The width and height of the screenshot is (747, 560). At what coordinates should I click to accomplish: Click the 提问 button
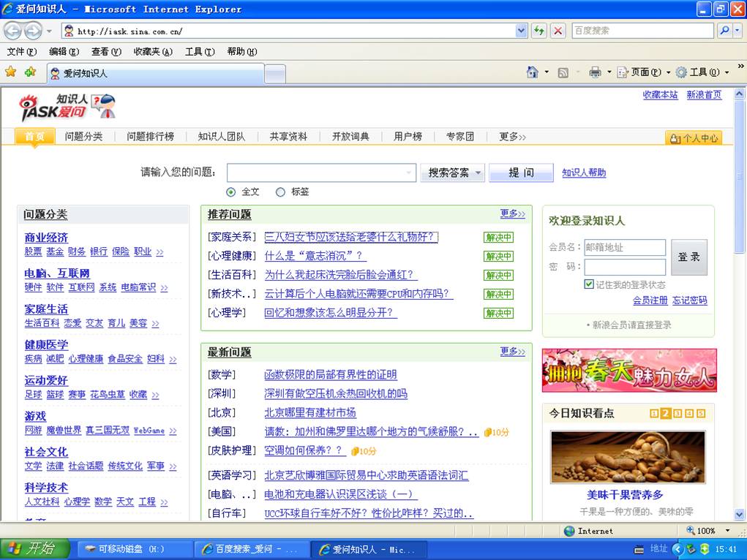(x=521, y=173)
